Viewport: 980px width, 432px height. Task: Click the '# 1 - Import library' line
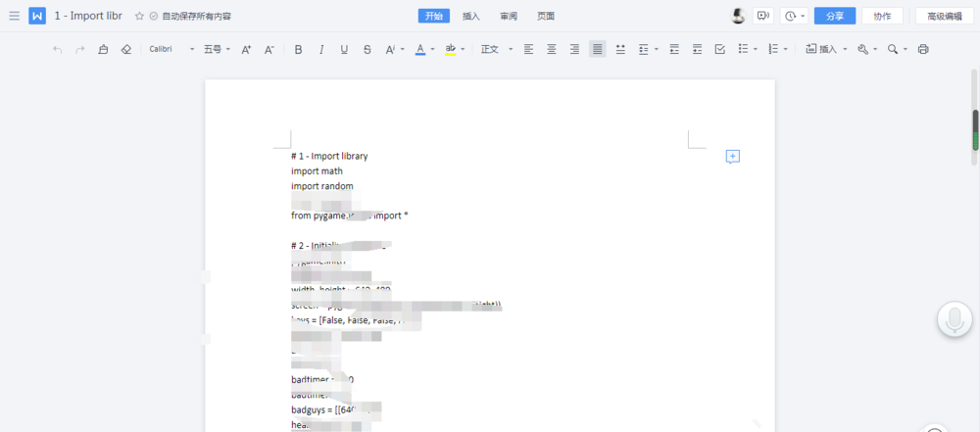[x=329, y=157]
